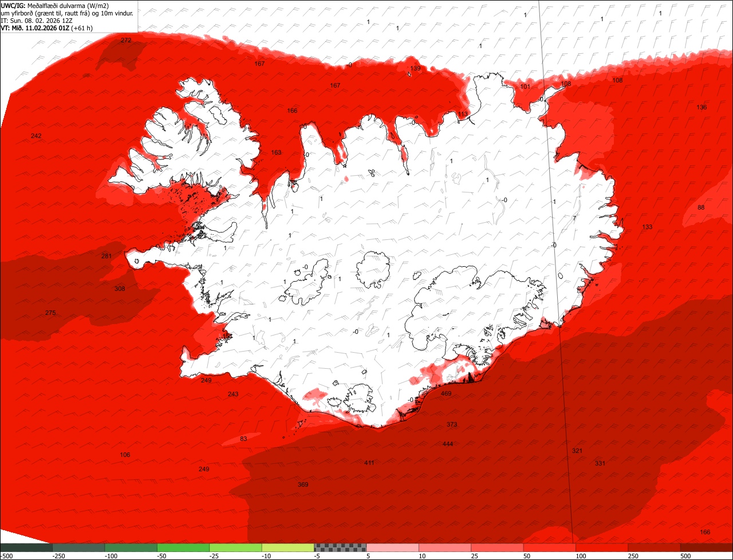Select the flux value 242 off the west coast
The image size is (733, 560).
[x=36, y=136]
